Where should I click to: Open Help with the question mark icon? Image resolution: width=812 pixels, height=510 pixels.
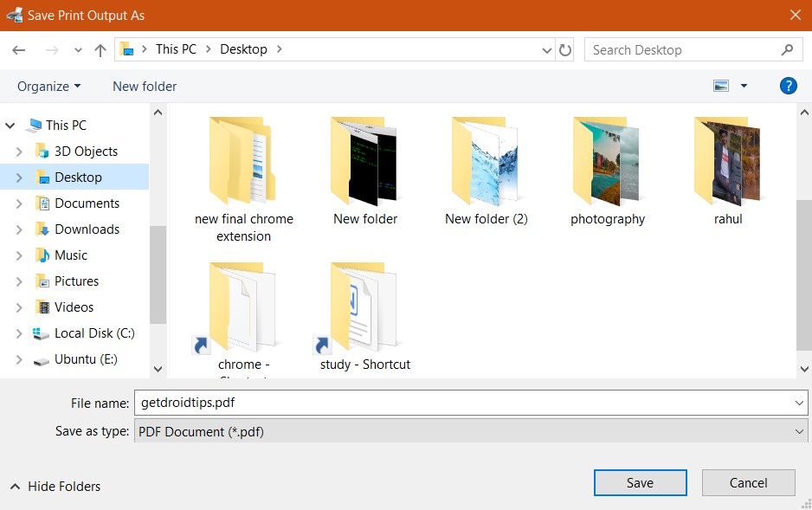point(788,86)
